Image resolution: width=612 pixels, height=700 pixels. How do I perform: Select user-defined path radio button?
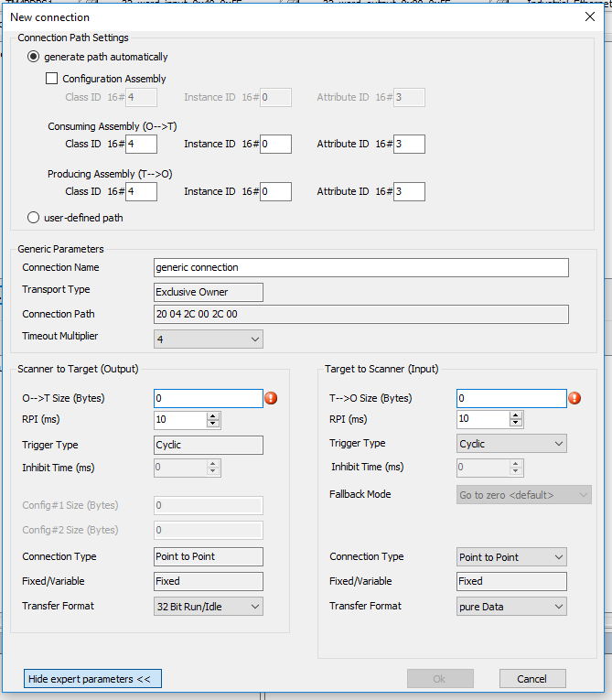click(x=34, y=218)
